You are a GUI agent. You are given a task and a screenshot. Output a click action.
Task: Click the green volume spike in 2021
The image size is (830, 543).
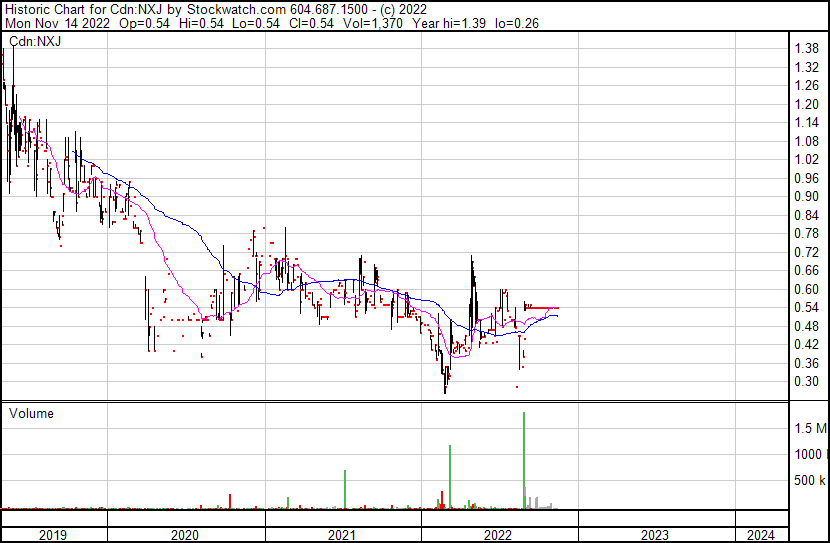[x=345, y=488]
